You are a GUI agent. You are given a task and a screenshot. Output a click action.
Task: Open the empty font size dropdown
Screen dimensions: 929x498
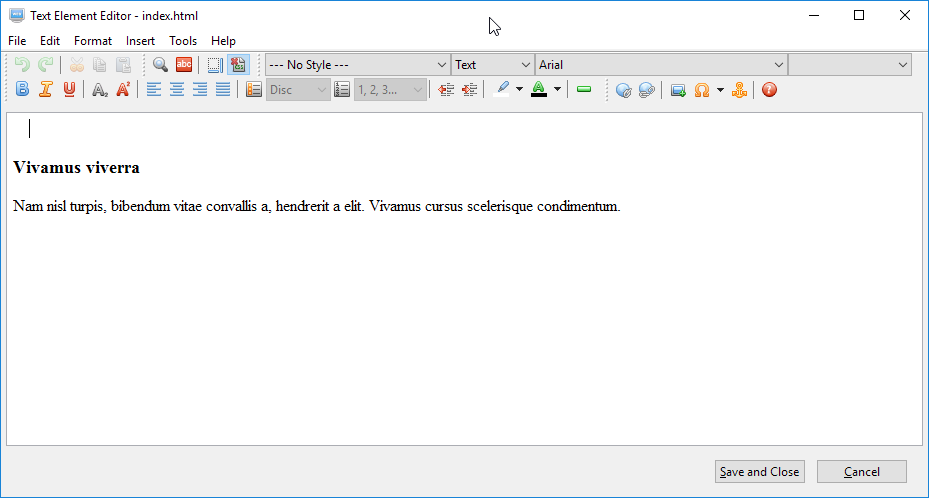coord(850,65)
